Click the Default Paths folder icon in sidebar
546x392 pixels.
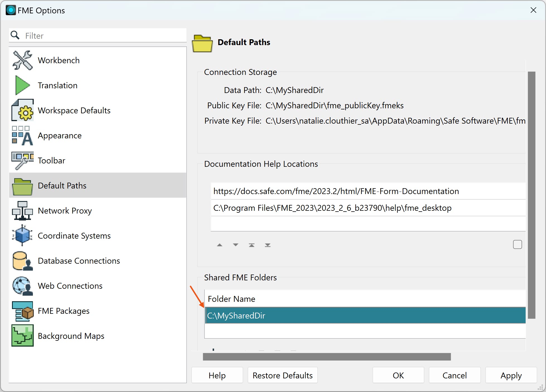pos(23,186)
